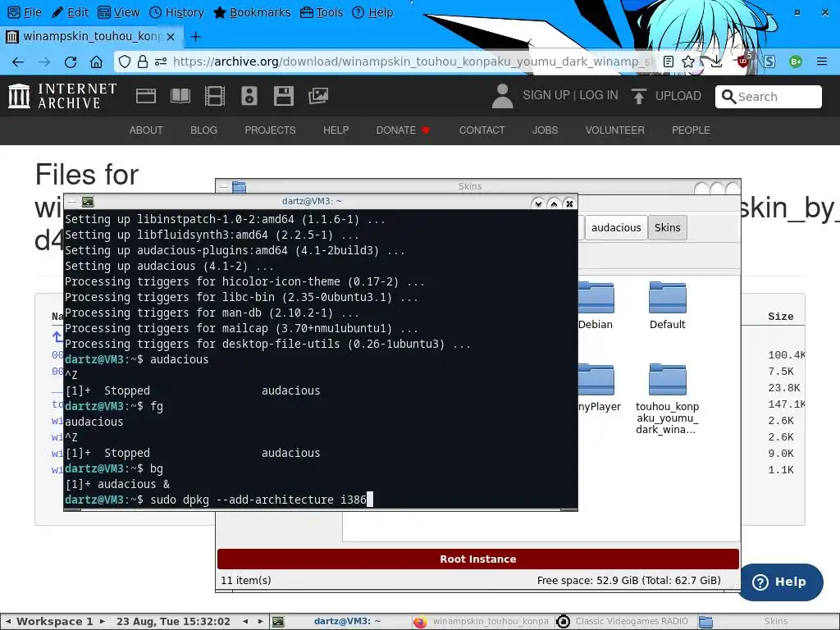Click the user avatar icon
Screen dimensions: 840x630
click(503, 96)
